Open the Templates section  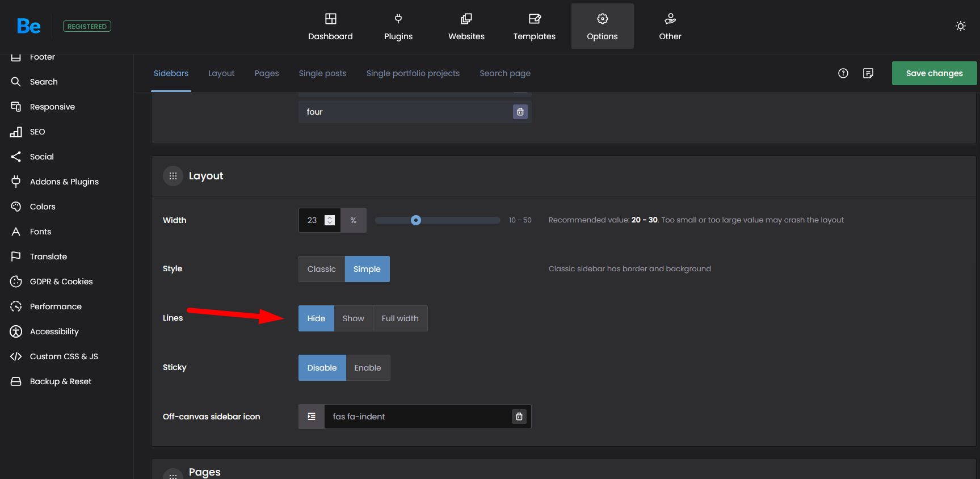(535, 26)
